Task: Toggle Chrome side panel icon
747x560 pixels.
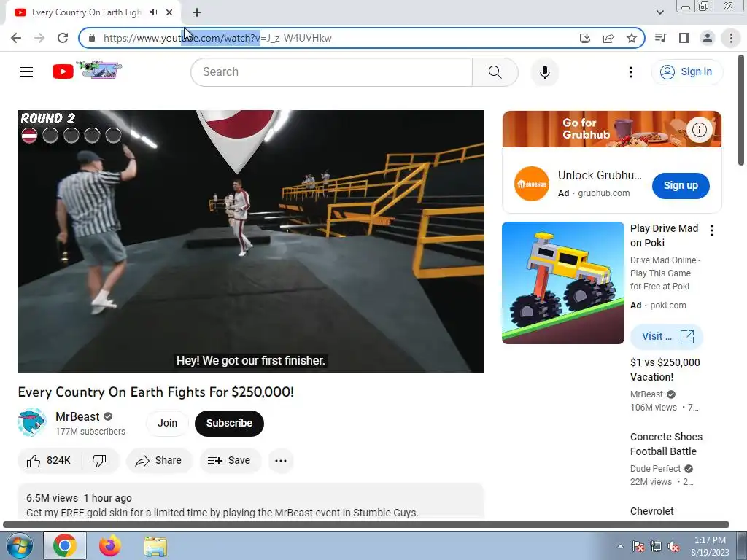Action: coord(684,38)
